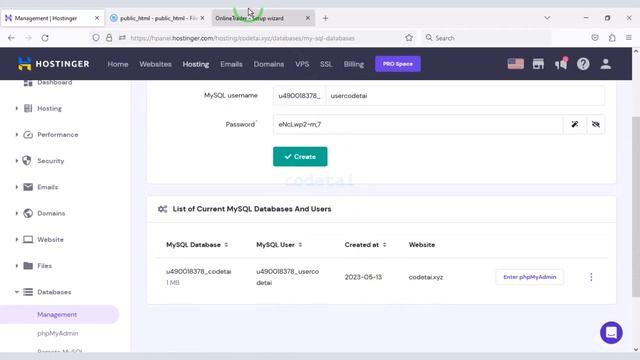Open three-dot menu for codetai database
The image size is (640, 360).
pos(591,277)
